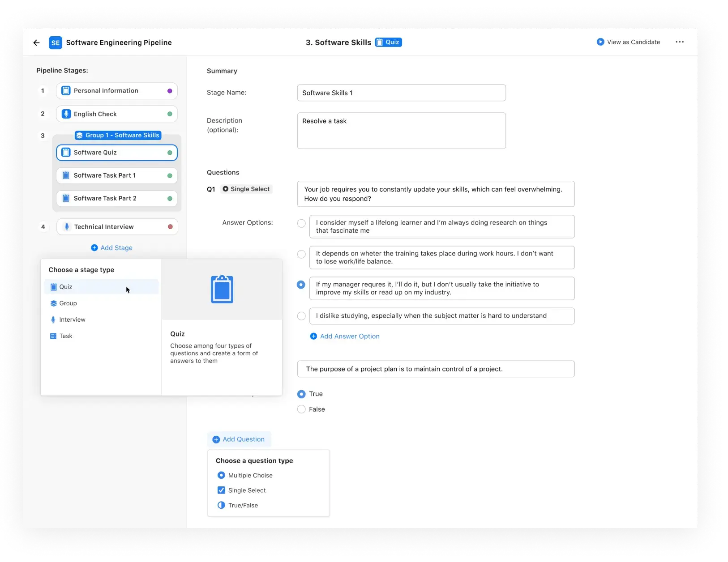Click the Software Task Part 2 icon
This screenshot has width=728, height=562.
(x=66, y=198)
